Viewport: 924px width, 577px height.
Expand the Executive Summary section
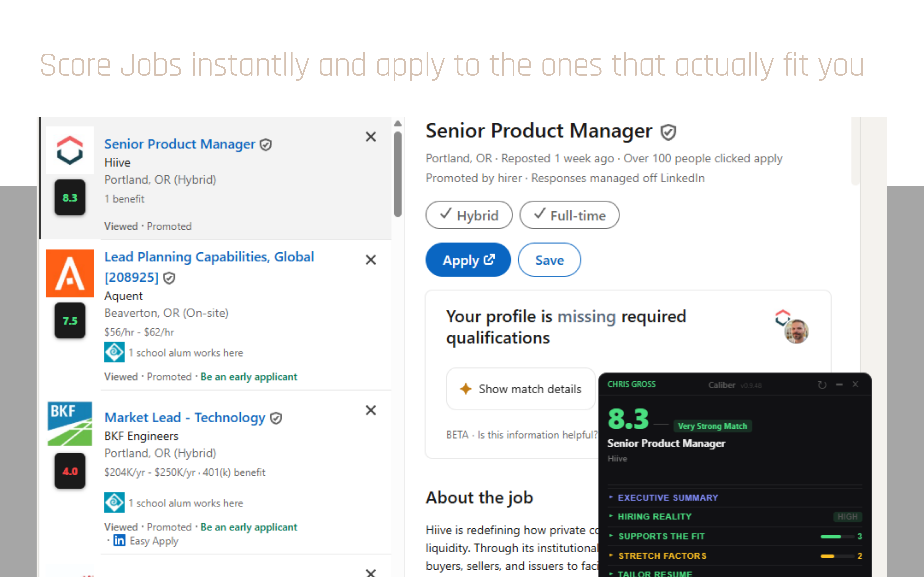[x=667, y=498]
